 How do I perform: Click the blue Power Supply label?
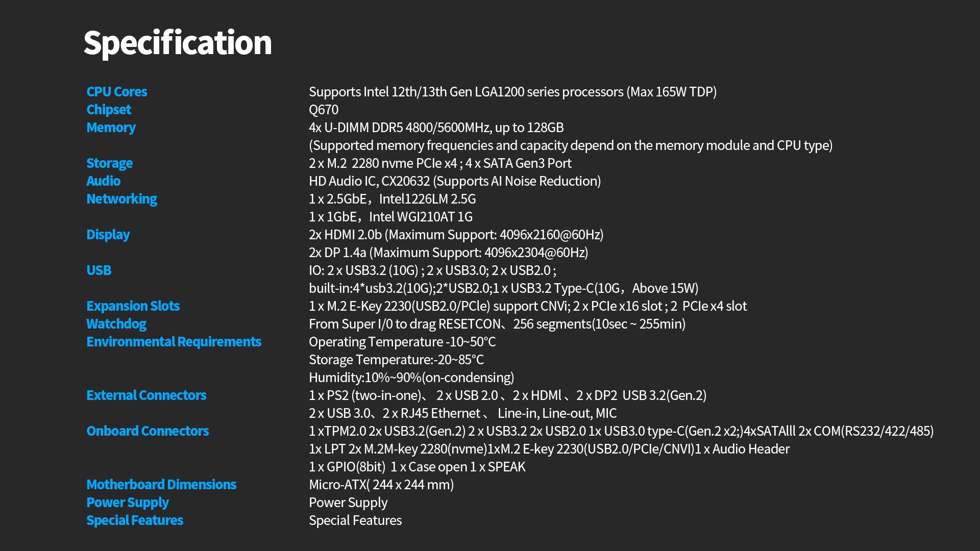[127, 503]
